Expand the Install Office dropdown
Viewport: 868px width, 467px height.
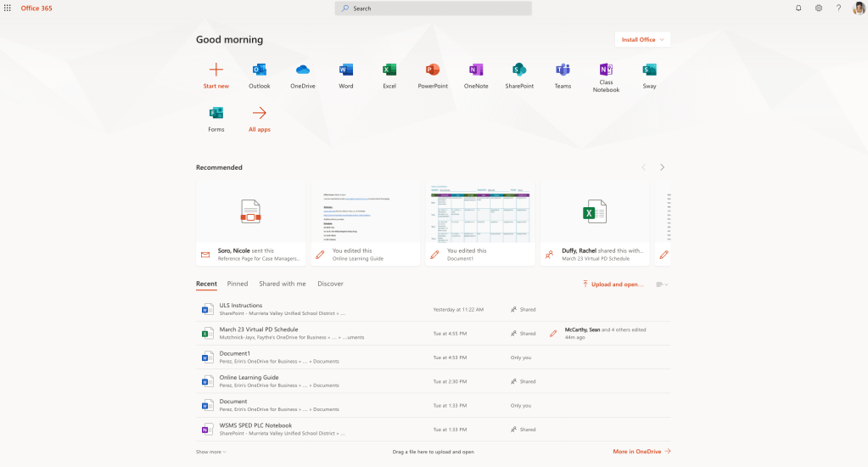tap(642, 39)
